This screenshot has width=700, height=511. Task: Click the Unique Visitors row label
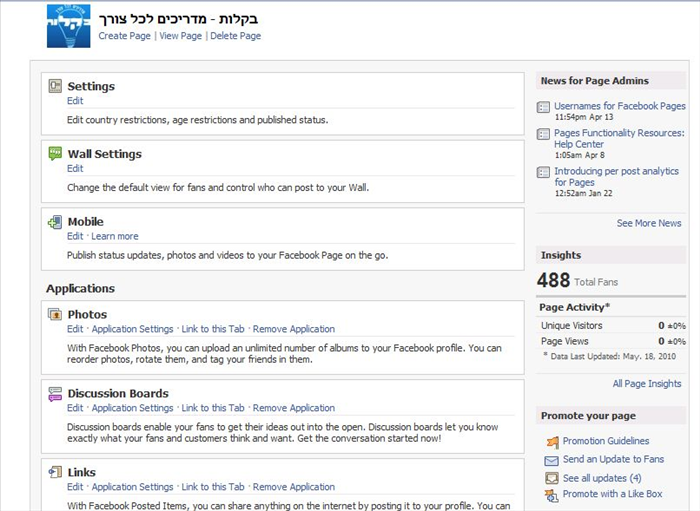(571, 326)
